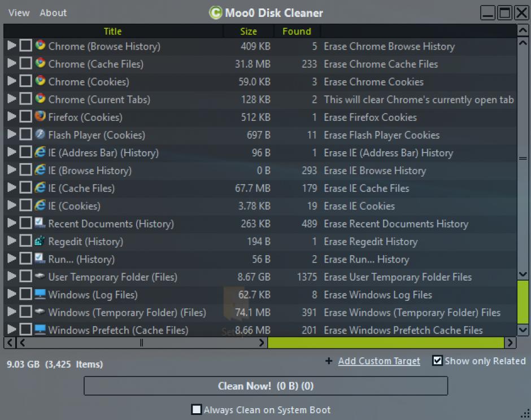Click the Clean Now! button
The height and width of the screenshot is (420, 531).
266,386
